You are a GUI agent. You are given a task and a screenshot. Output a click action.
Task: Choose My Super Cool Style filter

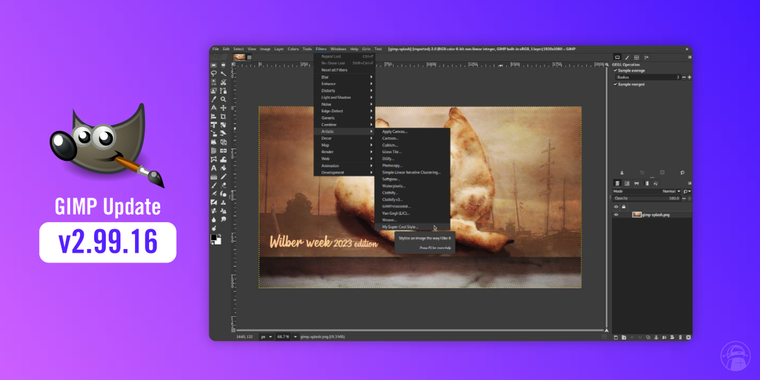click(412, 227)
